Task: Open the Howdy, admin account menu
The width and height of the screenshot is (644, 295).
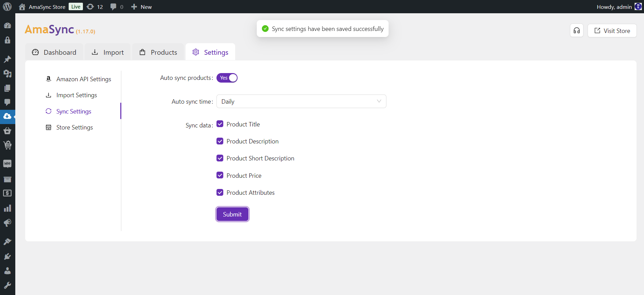Action: click(619, 7)
